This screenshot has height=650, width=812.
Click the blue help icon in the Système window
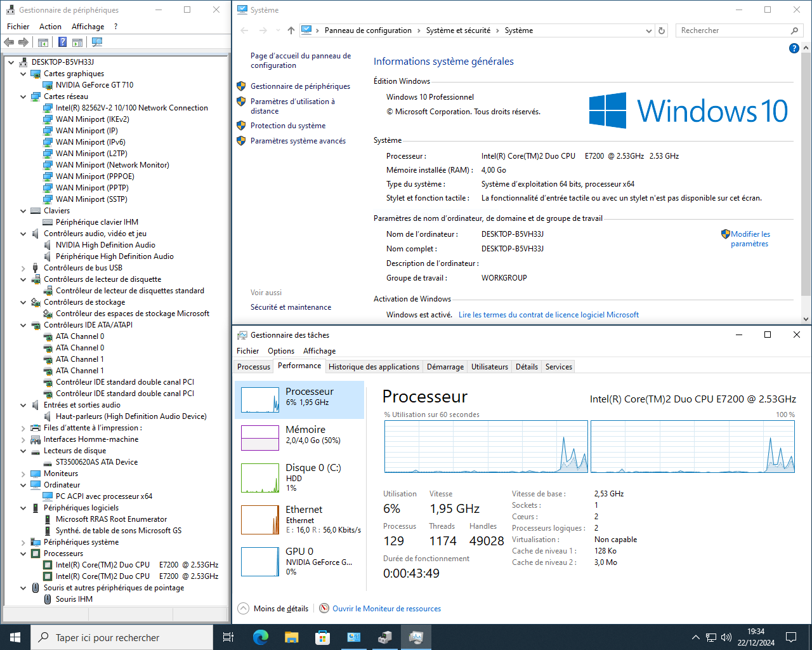[x=794, y=48]
